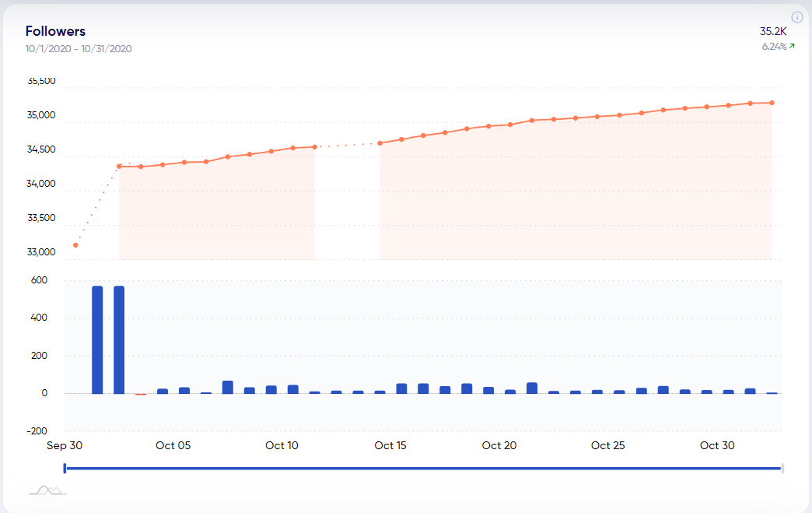812x513 pixels.
Task: Open details via the 35.2K follower count
Action: [x=773, y=30]
